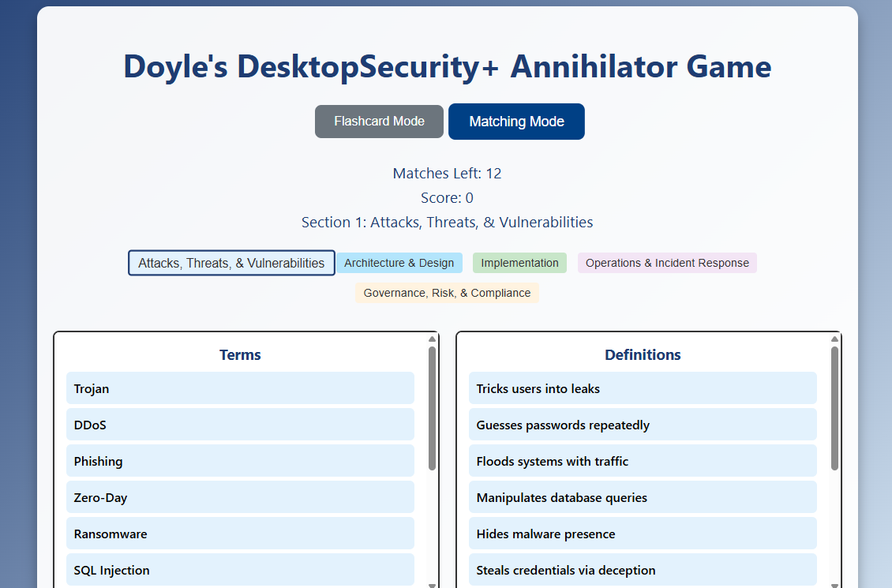Image resolution: width=892 pixels, height=588 pixels.
Task: Pick definition 'Guesses passwords repeatedly'
Action: point(643,425)
